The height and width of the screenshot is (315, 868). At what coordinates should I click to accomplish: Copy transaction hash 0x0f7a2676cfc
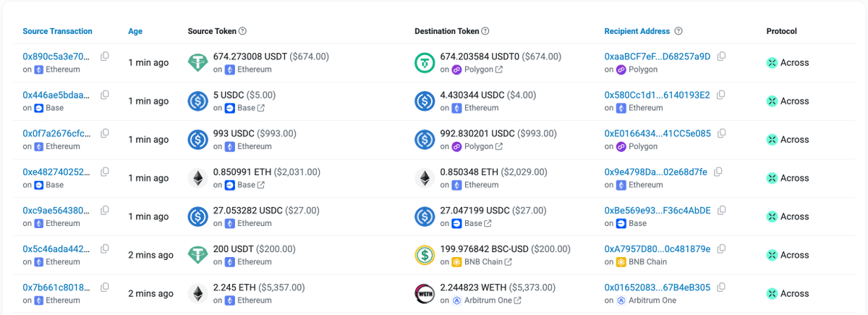click(x=105, y=133)
